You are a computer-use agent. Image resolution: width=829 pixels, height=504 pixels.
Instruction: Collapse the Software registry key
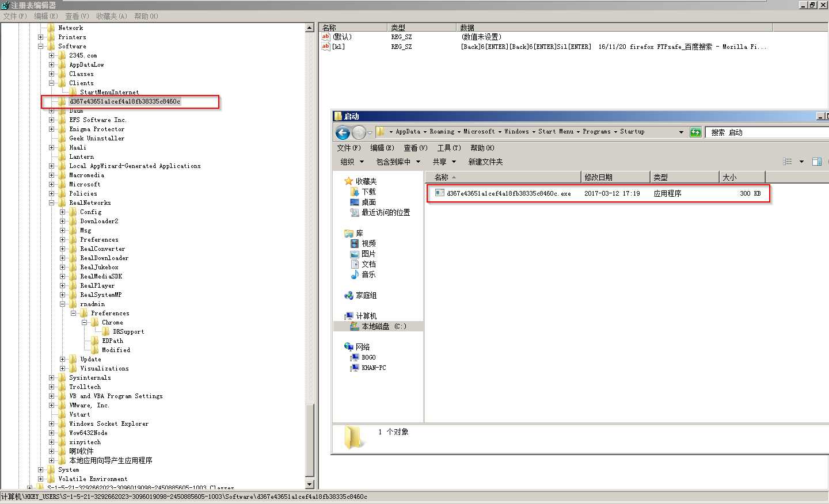pyautogui.click(x=41, y=46)
